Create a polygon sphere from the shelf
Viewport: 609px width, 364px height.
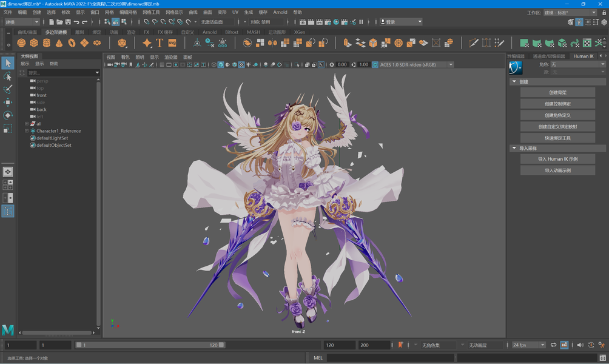click(21, 42)
